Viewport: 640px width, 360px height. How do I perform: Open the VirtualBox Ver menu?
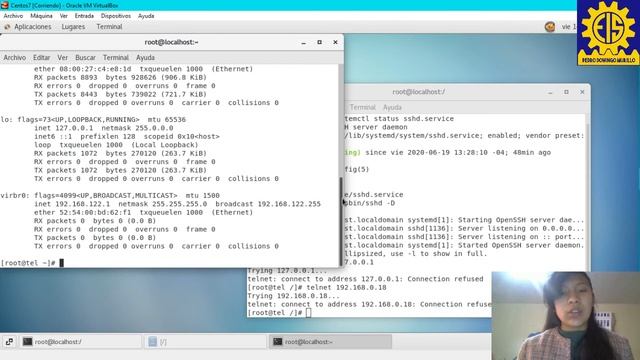tap(64, 16)
